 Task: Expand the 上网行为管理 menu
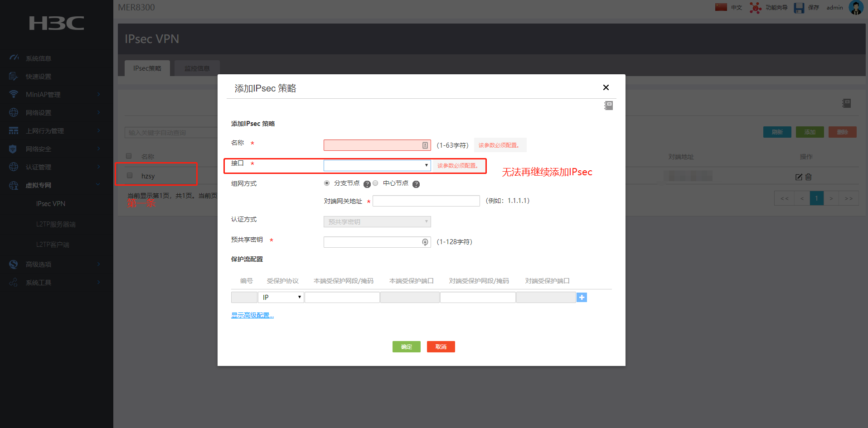[x=98, y=130]
